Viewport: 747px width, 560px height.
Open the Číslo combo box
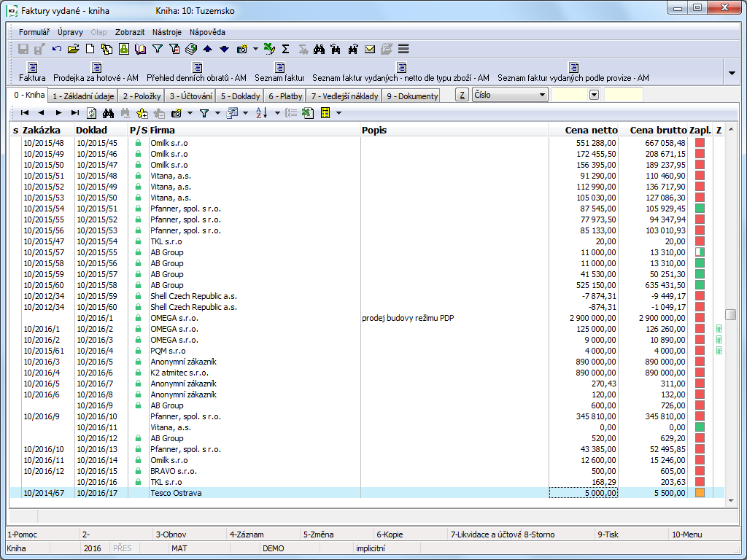point(510,95)
